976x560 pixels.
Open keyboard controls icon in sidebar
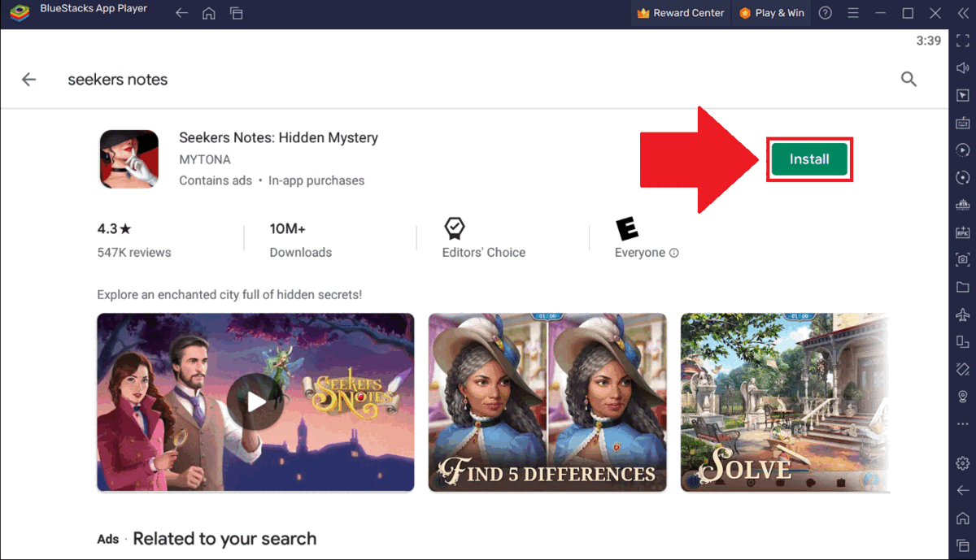tap(963, 123)
